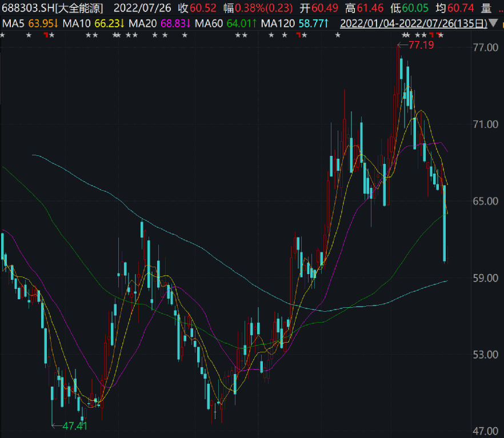Click the leftmost star event marker
The height and width of the screenshot is (438, 504).
click(2, 35)
